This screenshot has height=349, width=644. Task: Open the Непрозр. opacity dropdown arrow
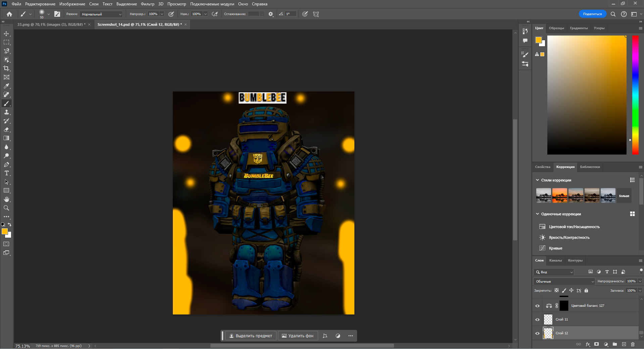(x=162, y=14)
